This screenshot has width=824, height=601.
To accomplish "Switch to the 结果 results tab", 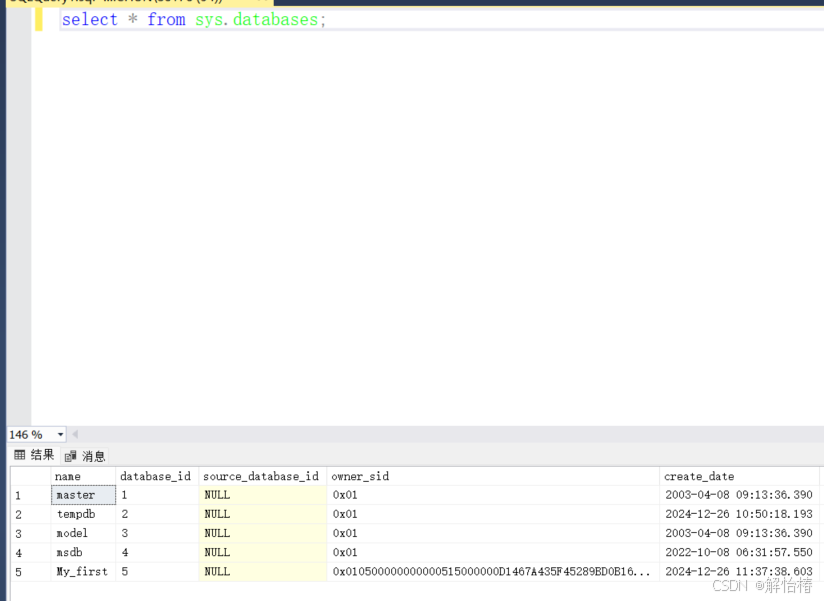I will [x=34, y=455].
